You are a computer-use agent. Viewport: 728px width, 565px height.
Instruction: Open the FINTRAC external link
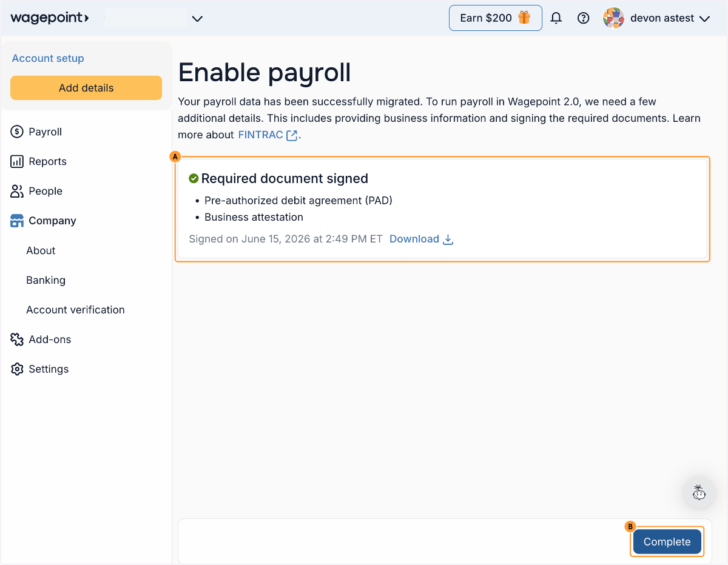(268, 135)
